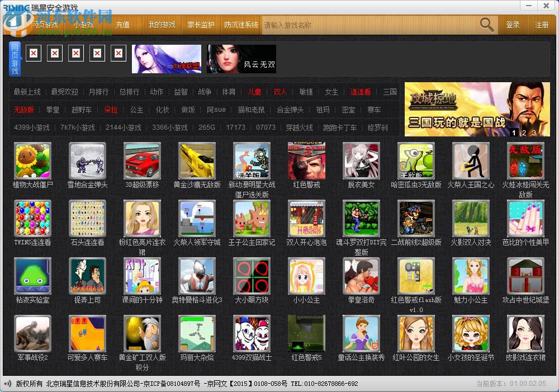Open the 红色警戒 game icon
The width and height of the screenshot is (559, 392).
point(306,160)
